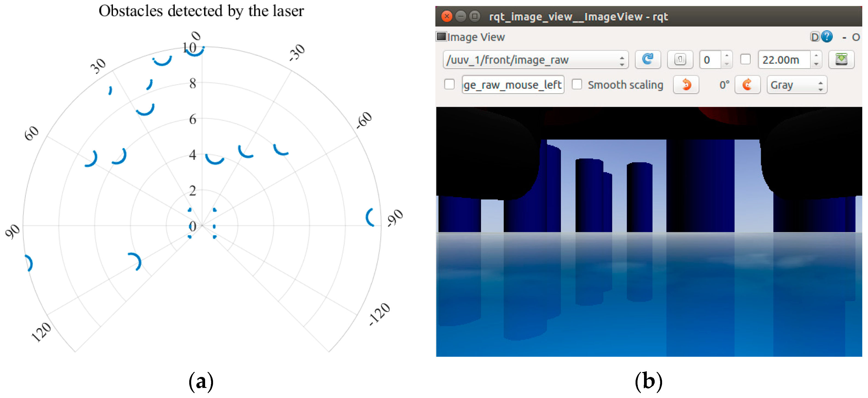Toggle the max range checkbox beside 22.00m
Image resolution: width=868 pixels, height=398 pixels.
click(745, 60)
